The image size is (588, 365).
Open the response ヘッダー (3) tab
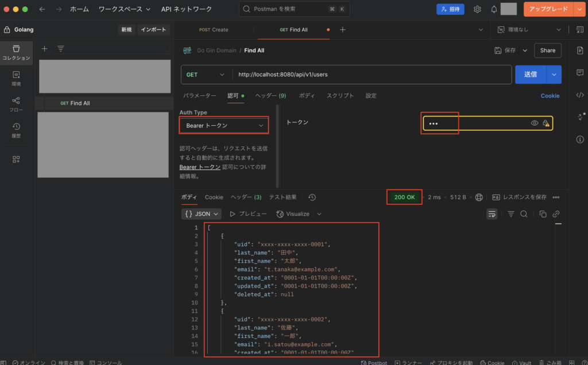click(246, 197)
